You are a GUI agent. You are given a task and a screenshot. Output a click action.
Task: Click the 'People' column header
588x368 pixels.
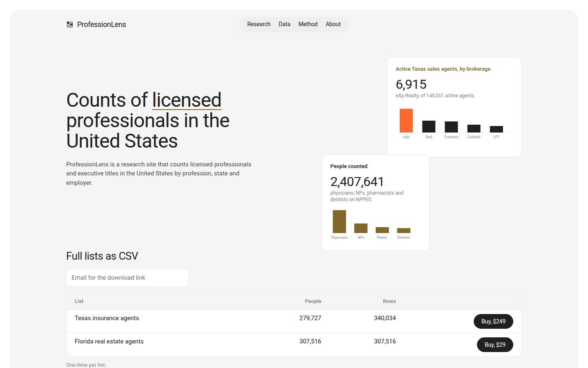pos(313,301)
